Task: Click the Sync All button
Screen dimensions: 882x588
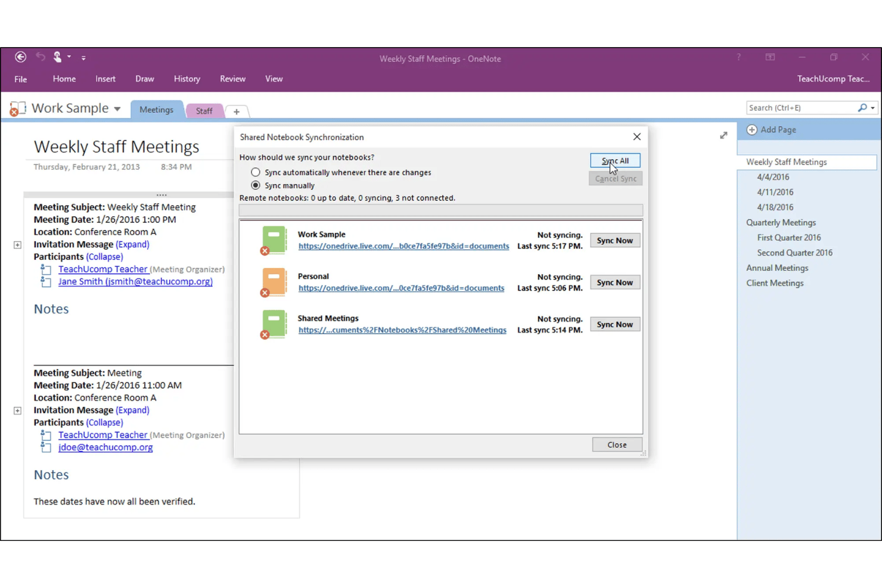Action: point(615,161)
